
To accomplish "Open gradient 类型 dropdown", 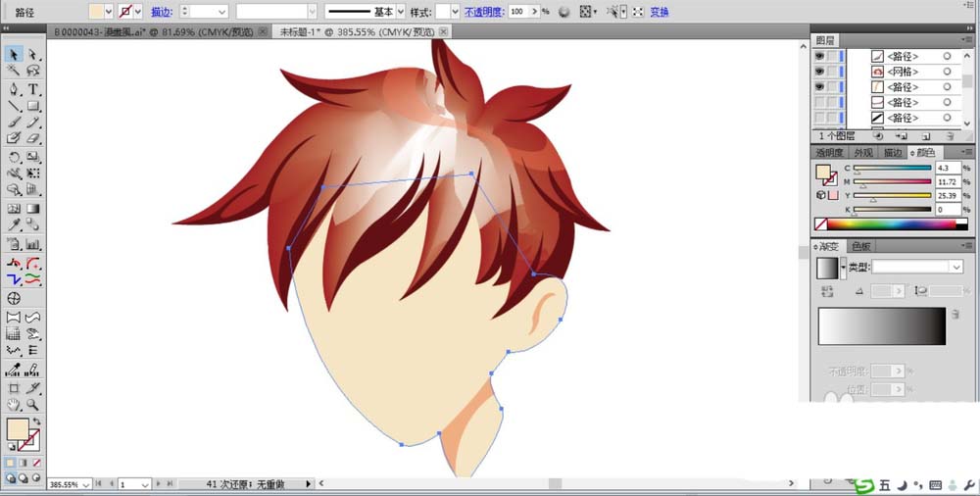I will (x=956, y=267).
